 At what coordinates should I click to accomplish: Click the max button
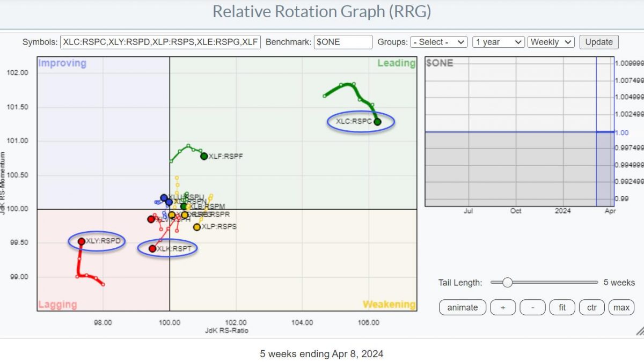pyautogui.click(x=621, y=307)
